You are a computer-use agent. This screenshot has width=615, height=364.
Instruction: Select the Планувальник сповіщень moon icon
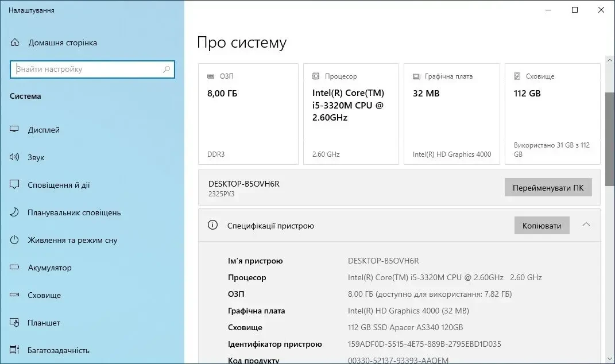point(14,212)
